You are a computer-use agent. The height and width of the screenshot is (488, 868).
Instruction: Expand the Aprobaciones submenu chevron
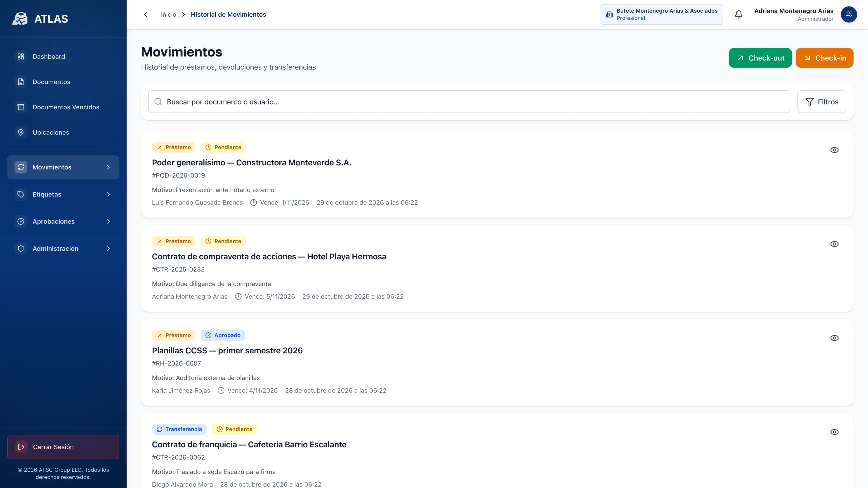point(108,221)
